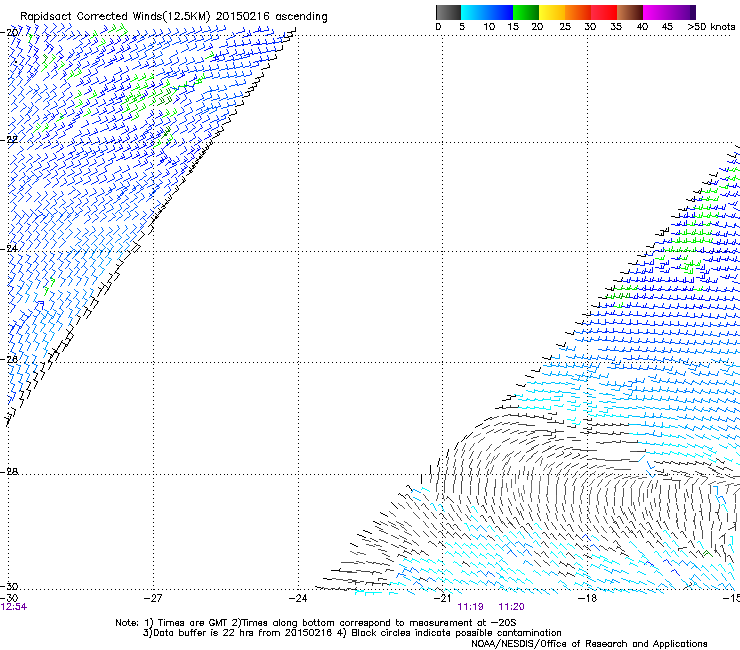740x650 pixels.
Task: Select the red 30-35 knots color segment
Action: pyautogui.click(x=604, y=12)
